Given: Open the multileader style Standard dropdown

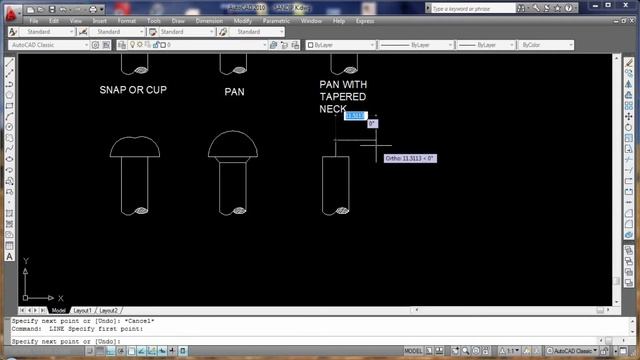Looking at the screenshot, I should (257, 32).
